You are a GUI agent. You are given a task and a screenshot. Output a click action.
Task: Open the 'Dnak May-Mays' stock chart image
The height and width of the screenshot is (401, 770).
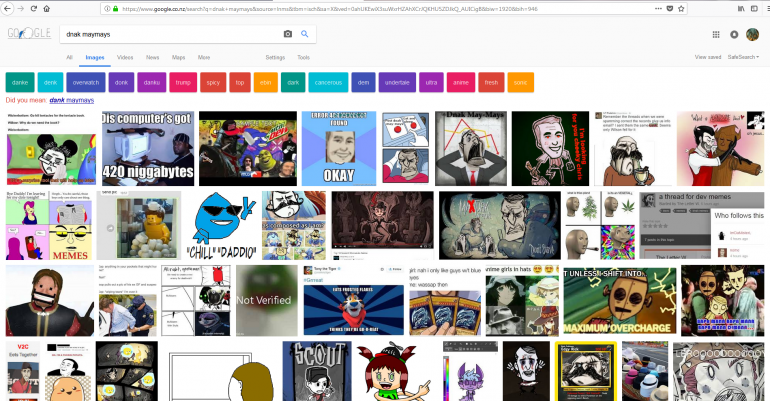pyautogui.click(x=470, y=148)
